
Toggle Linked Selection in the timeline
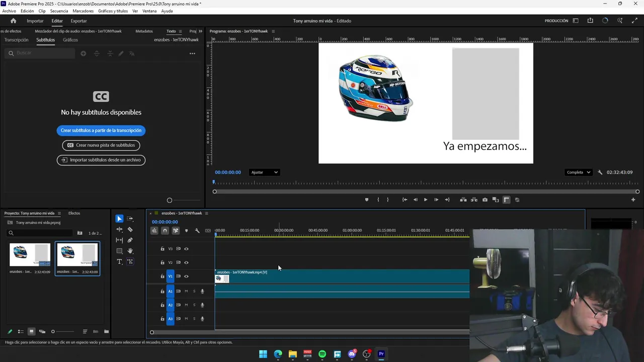[x=176, y=231]
